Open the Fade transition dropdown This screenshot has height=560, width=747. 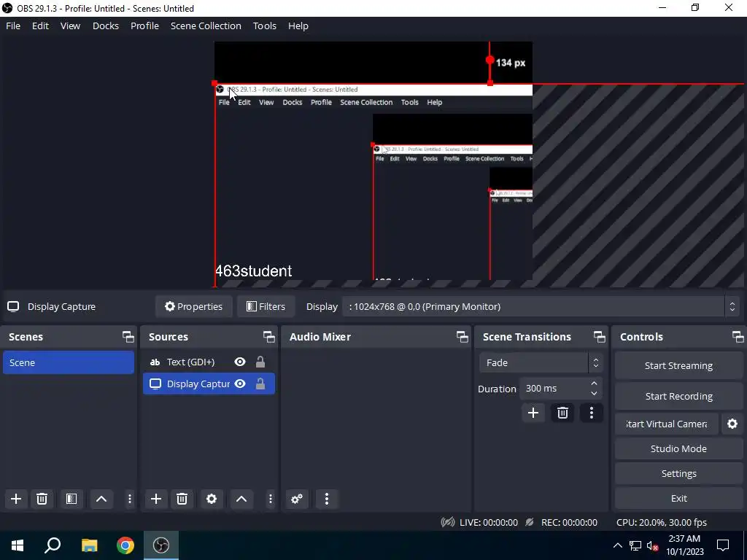541,363
